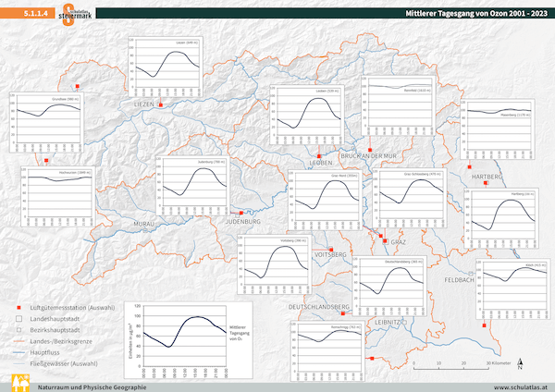Viewport: 555px width, 392px height.
Task: Click the red marker at Graz capital
Action: (385, 241)
